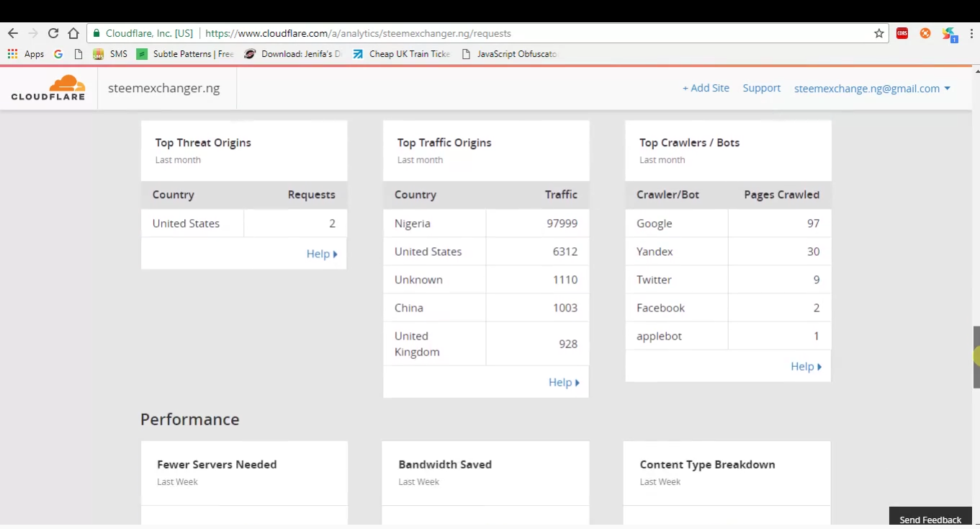Click the Top Crawlers / Bots heading
The width and height of the screenshot is (980, 529).
[689, 143]
